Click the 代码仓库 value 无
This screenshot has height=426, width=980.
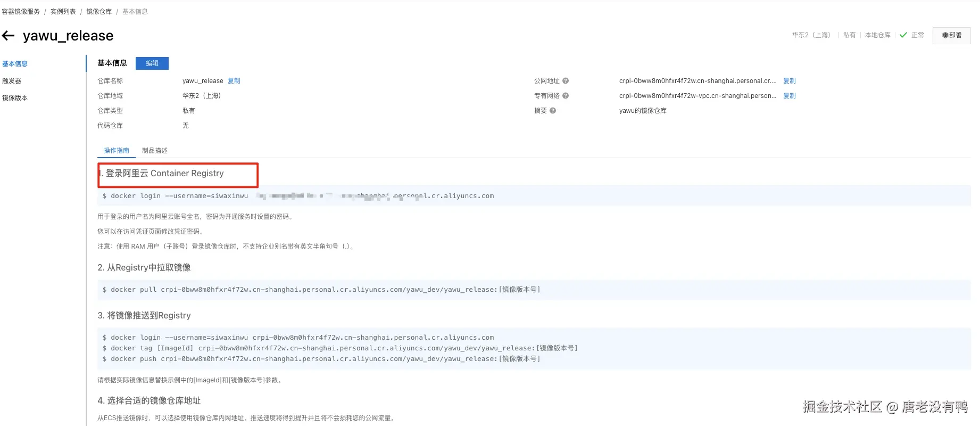pyautogui.click(x=186, y=126)
